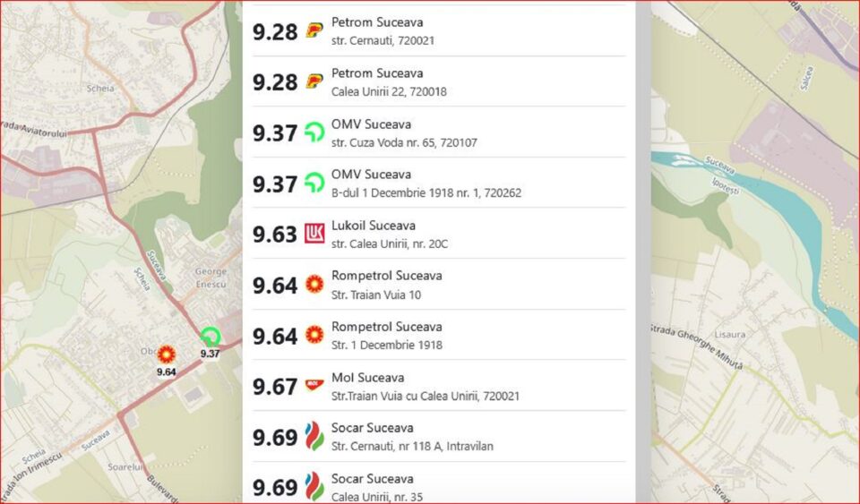The height and width of the screenshot is (504, 860).
Task: Click the Mol logo in the station list
Action: click(x=314, y=386)
